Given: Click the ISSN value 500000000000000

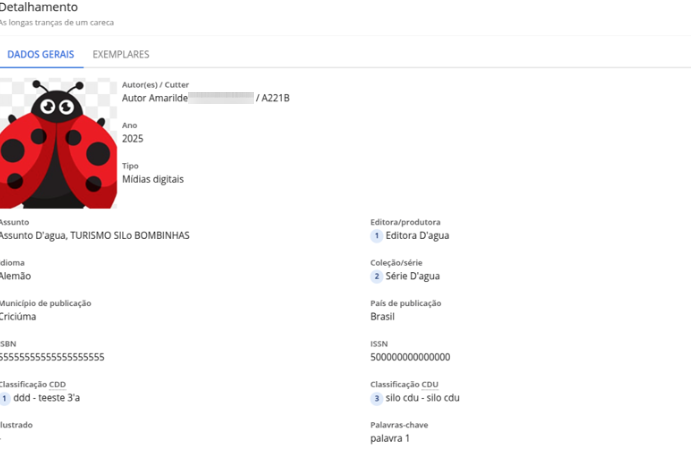Looking at the screenshot, I should coord(410,357).
